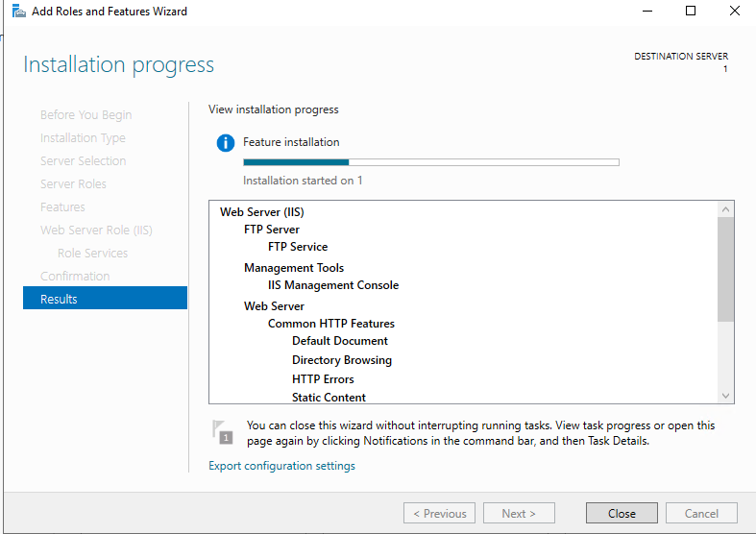Select HTTP Errors entry

(x=323, y=379)
